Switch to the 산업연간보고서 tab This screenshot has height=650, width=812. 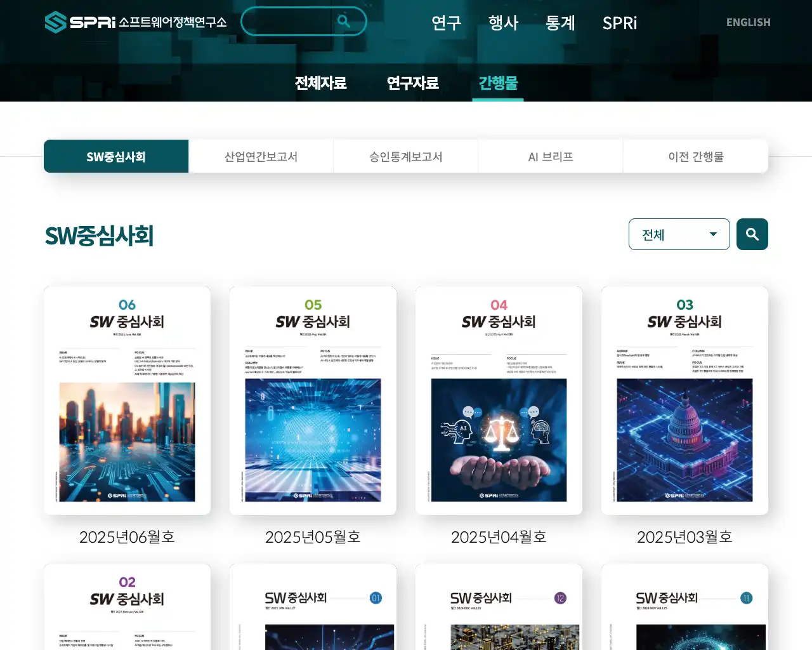pos(261,156)
